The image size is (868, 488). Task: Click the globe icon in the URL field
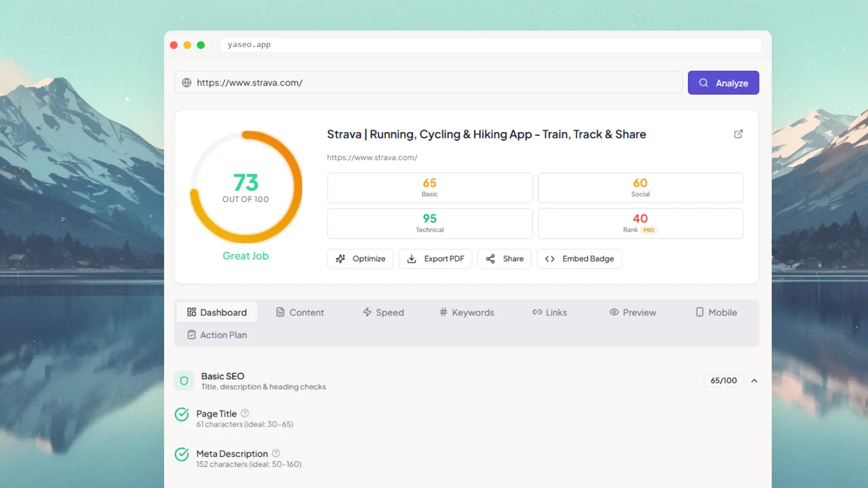tap(187, 83)
